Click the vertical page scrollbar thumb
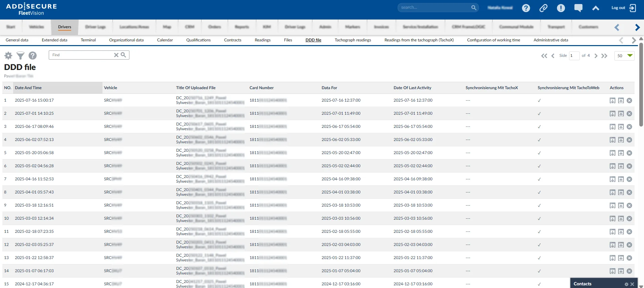 click(641, 84)
